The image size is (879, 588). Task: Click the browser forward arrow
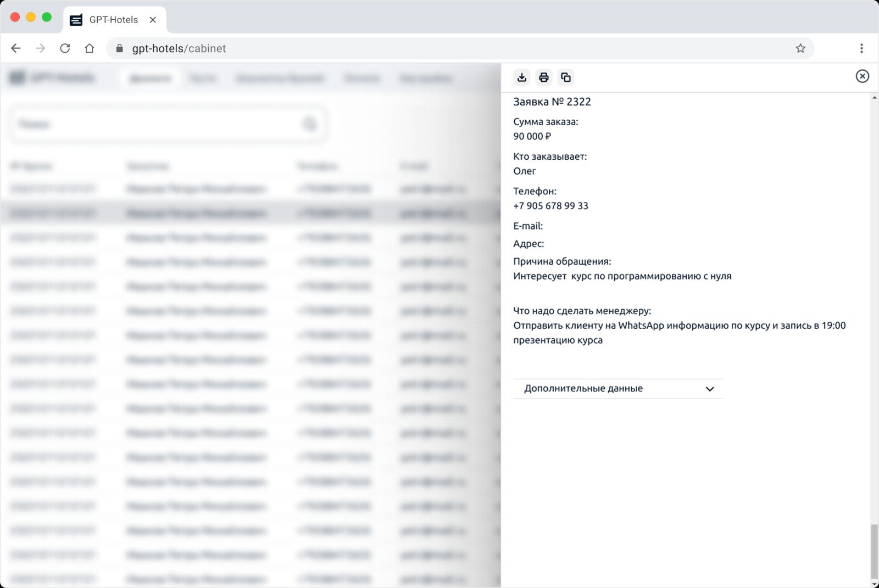40,48
